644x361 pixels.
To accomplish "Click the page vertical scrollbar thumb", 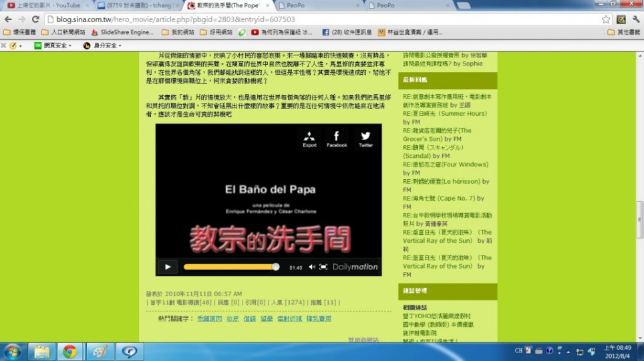I will tap(639, 220).
